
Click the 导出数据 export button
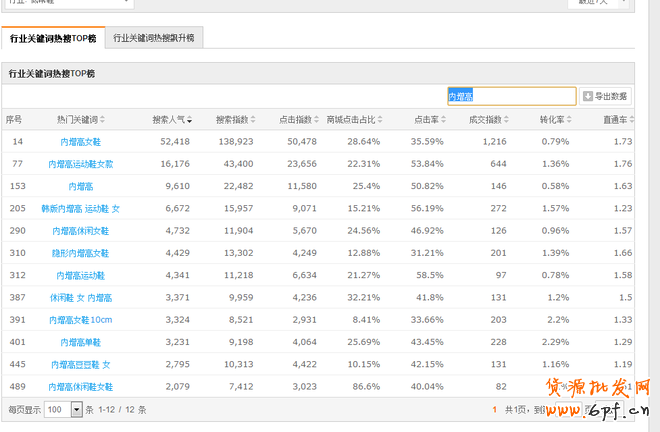pyautogui.click(x=606, y=96)
